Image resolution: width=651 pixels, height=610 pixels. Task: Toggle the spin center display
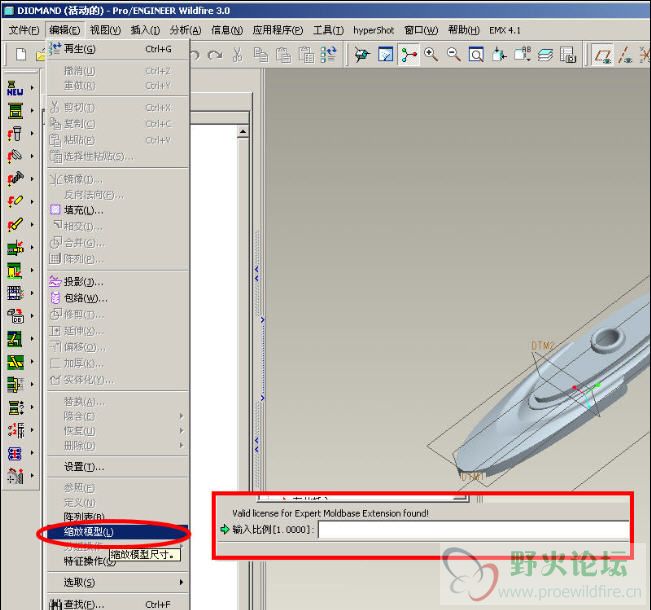tap(409, 55)
